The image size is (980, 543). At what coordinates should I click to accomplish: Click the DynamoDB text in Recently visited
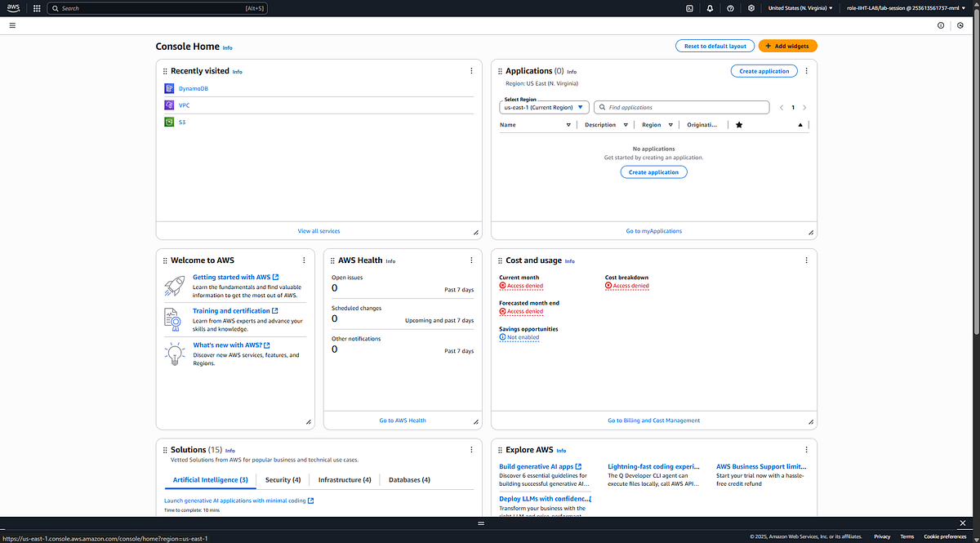point(194,88)
